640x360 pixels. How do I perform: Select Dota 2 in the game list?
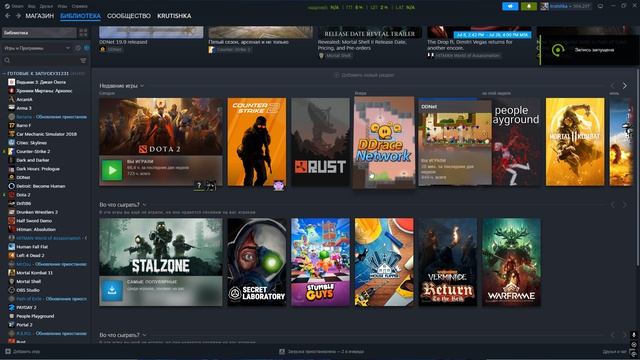(23, 195)
